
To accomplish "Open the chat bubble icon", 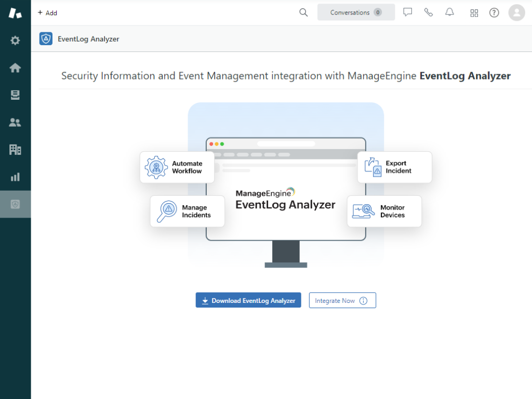I will (x=408, y=12).
